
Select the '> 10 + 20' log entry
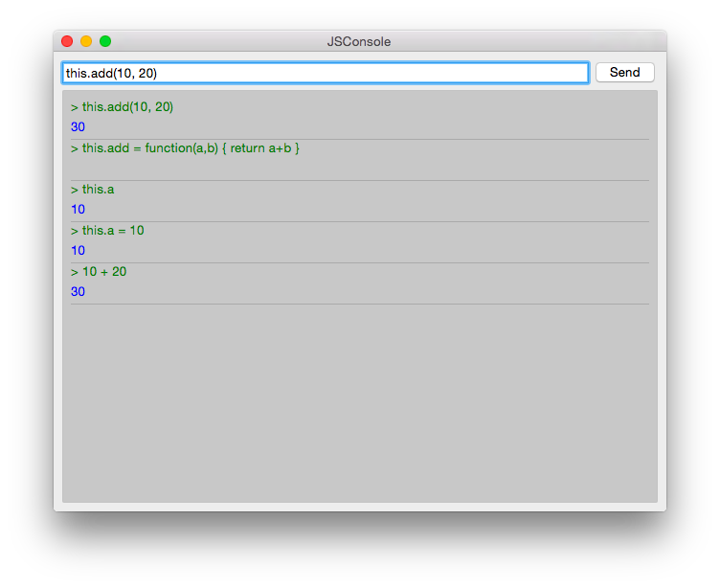coord(99,272)
